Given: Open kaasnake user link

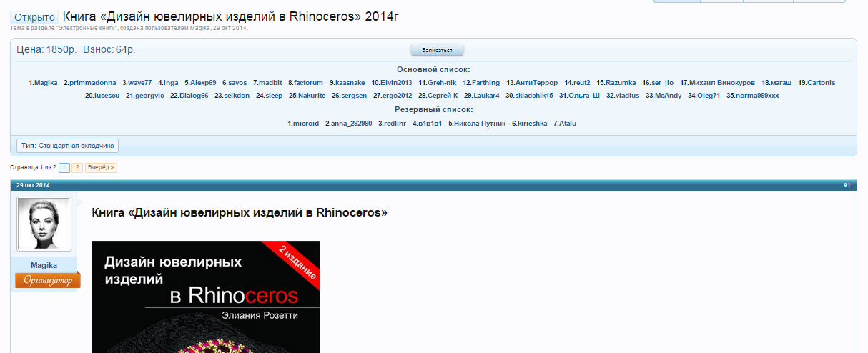Looking at the screenshot, I should 350,83.
